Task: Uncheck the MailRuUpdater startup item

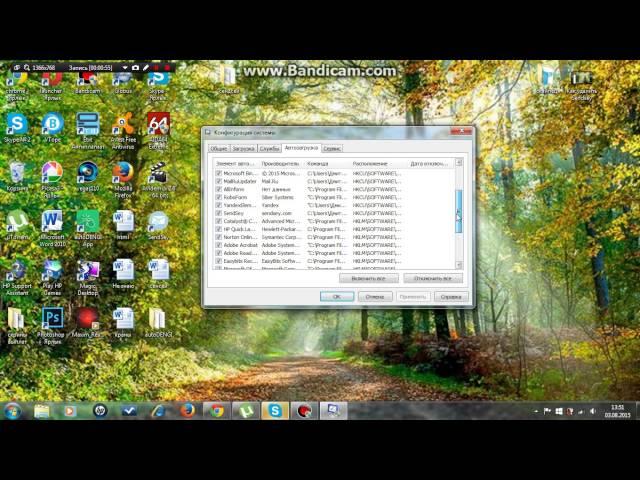Action: [219, 181]
